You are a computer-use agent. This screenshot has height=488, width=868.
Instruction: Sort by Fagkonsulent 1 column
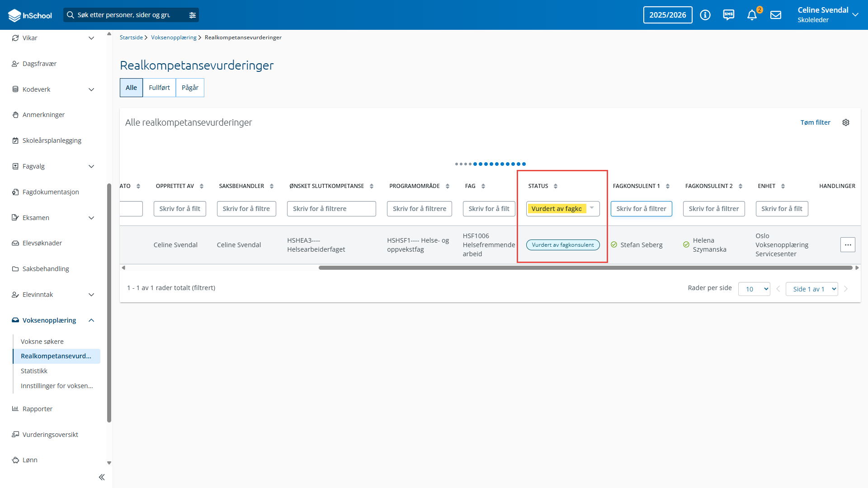668,186
